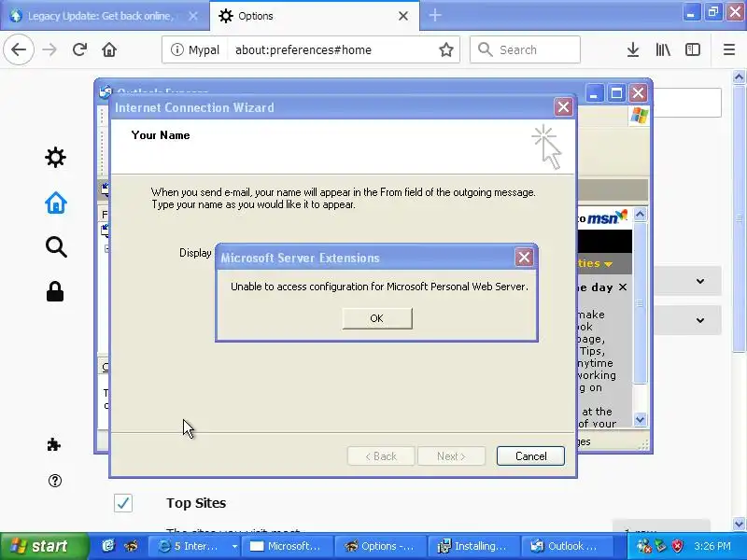This screenshot has width=747, height=560.
Task: Click the system clock showing 3:26 PM
Action: 712,546
